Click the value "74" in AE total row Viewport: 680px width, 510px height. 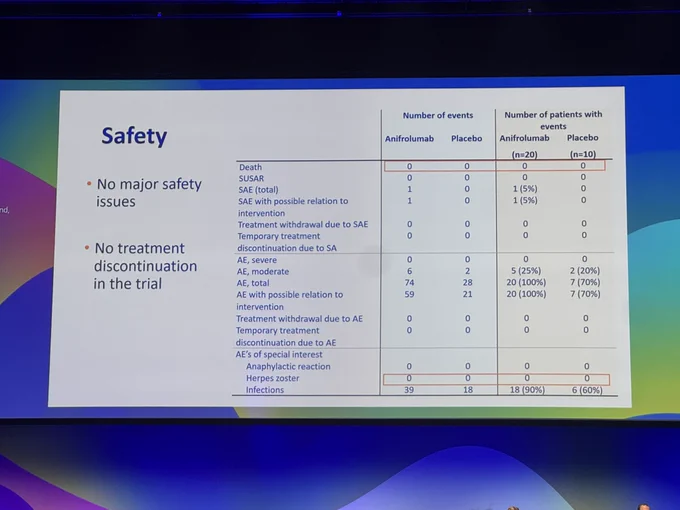[x=409, y=283]
